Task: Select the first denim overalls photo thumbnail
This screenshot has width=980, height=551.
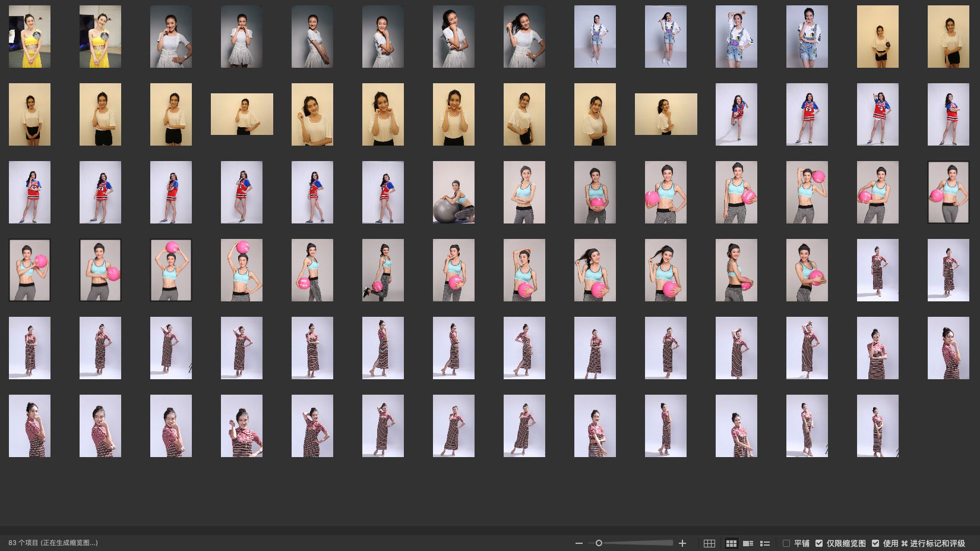Action: click(x=595, y=37)
